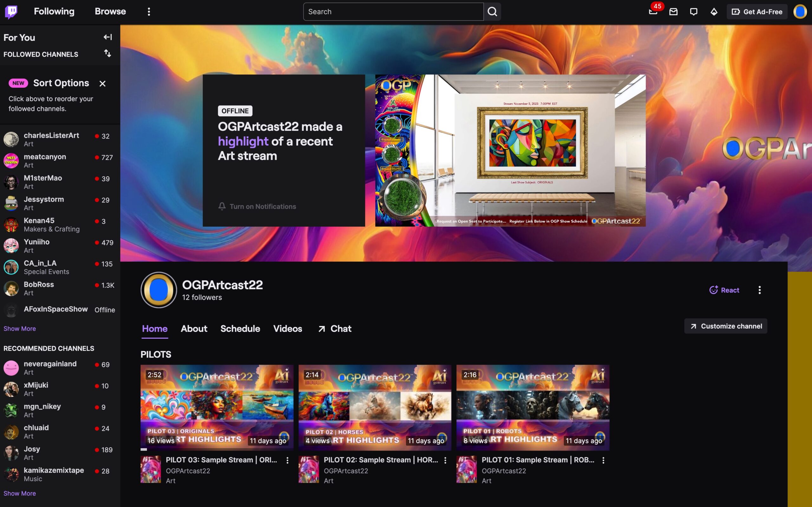This screenshot has width=812, height=507.
Task: Show More followed channels
Action: [x=19, y=329]
